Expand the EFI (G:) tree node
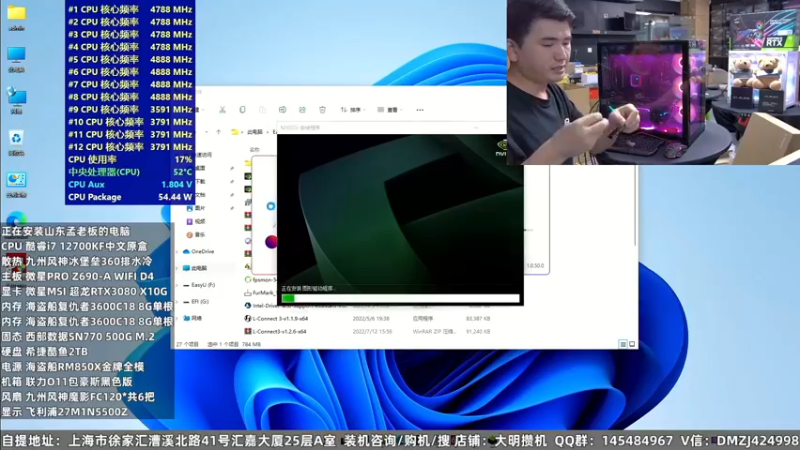Viewport: 800px width, 450px height. [178, 302]
